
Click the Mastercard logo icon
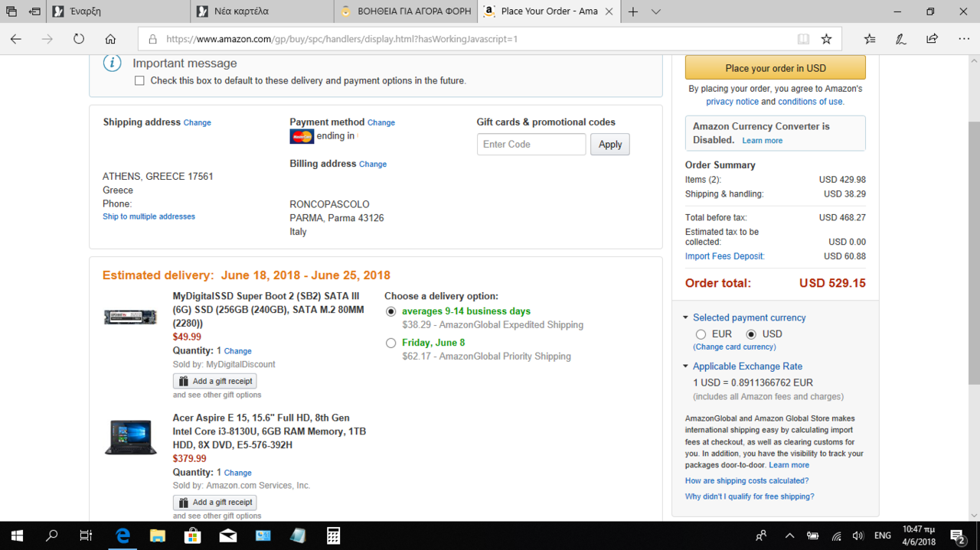(x=302, y=137)
